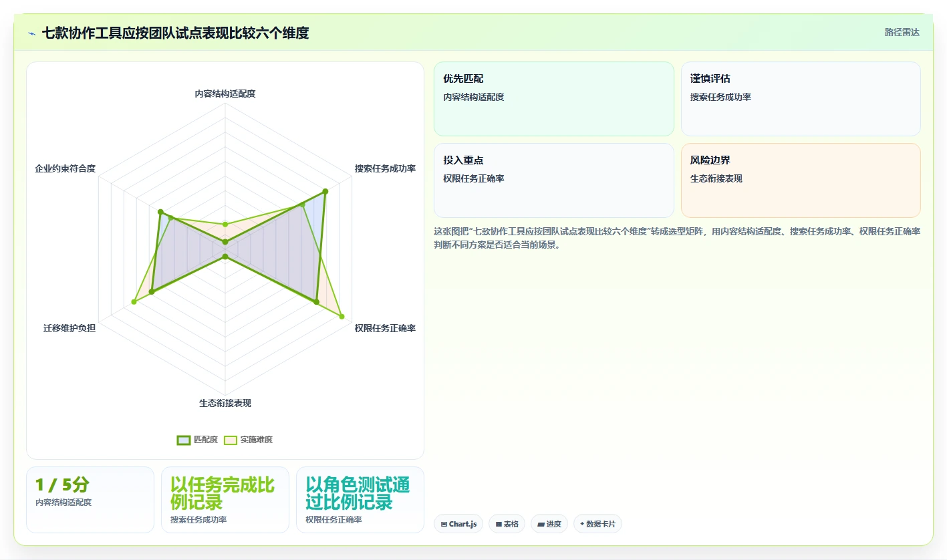Click the 匹配度 data point on the 搜索任务成功率 axis
The image size is (947, 560).
click(x=325, y=192)
